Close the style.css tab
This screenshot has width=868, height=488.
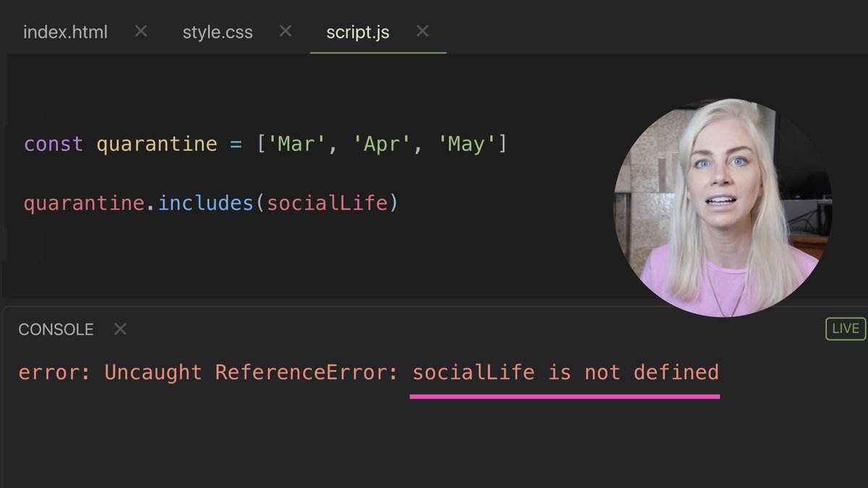click(x=285, y=31)
